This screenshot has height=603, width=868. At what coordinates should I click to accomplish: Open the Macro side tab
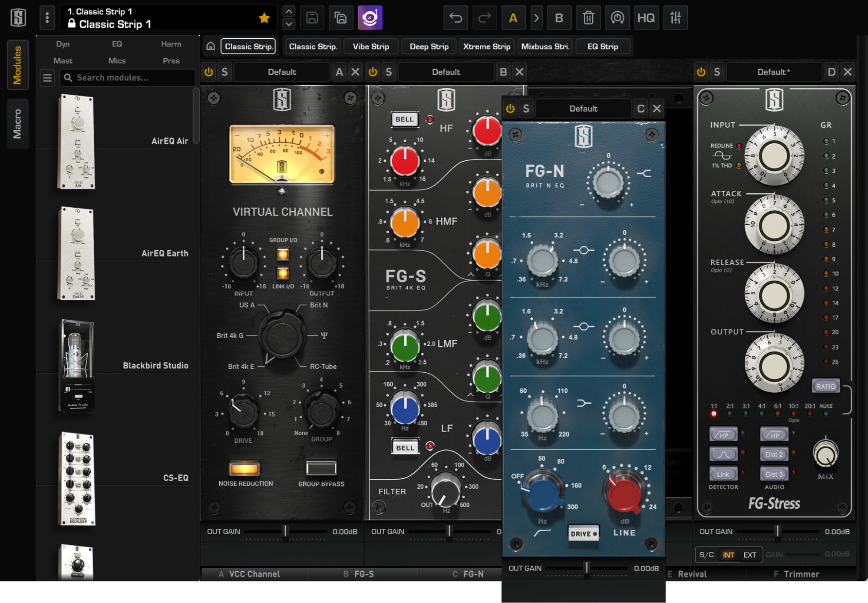click(x=17, y=124)
